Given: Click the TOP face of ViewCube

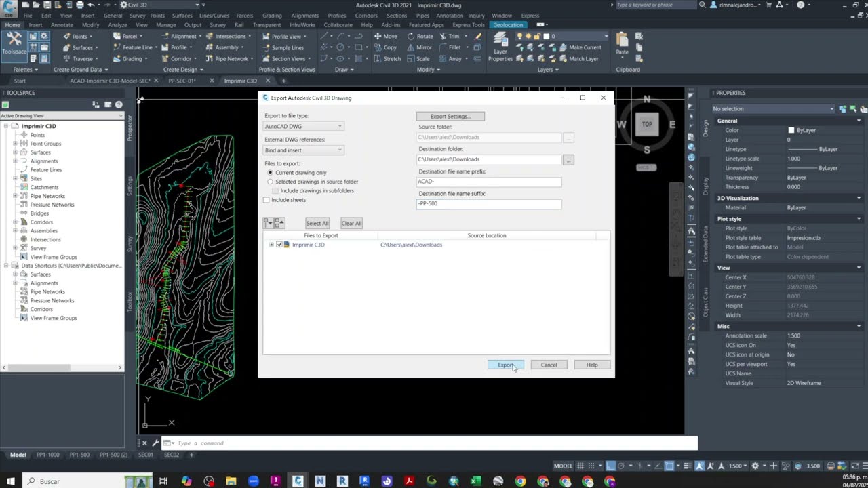Looking at the screenshot, I should tap(647, 124).
